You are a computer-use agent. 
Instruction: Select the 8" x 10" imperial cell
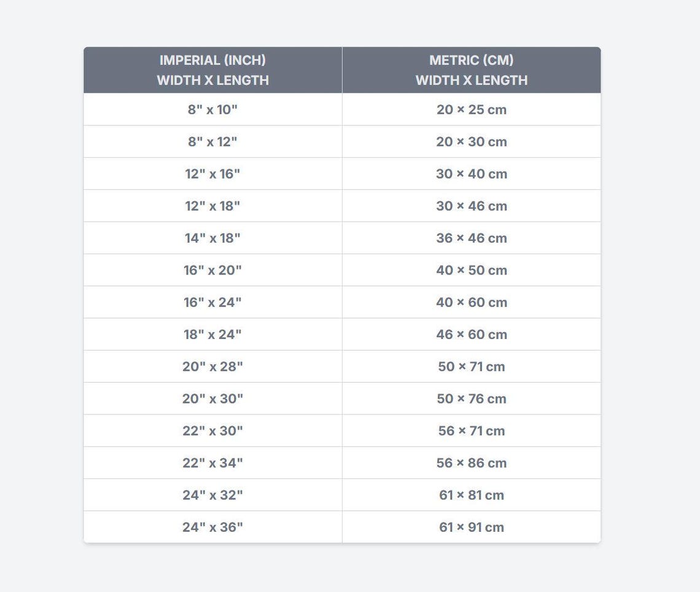pos(212,109)
